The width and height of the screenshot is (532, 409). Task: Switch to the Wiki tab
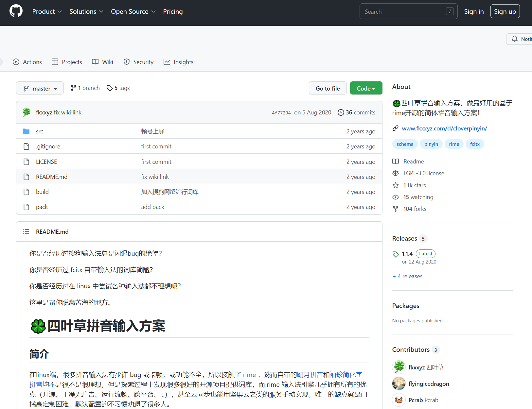pyautogui.click(x=102, y=62)
